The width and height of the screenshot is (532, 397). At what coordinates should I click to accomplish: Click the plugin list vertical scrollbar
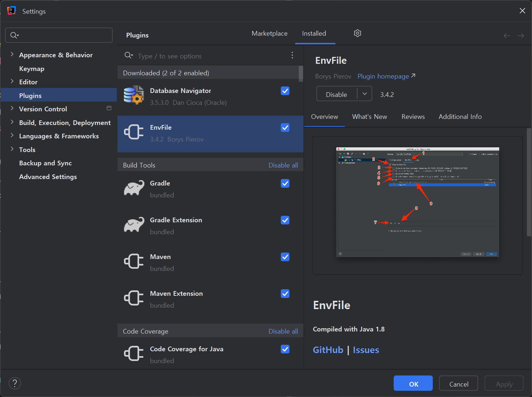[x=301, y=73]
